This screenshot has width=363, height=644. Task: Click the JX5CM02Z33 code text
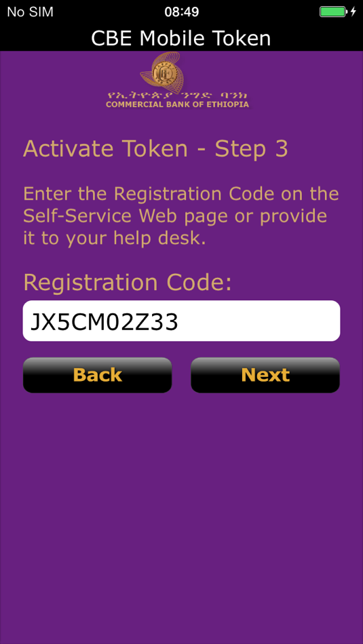click(x=104, y=322)
